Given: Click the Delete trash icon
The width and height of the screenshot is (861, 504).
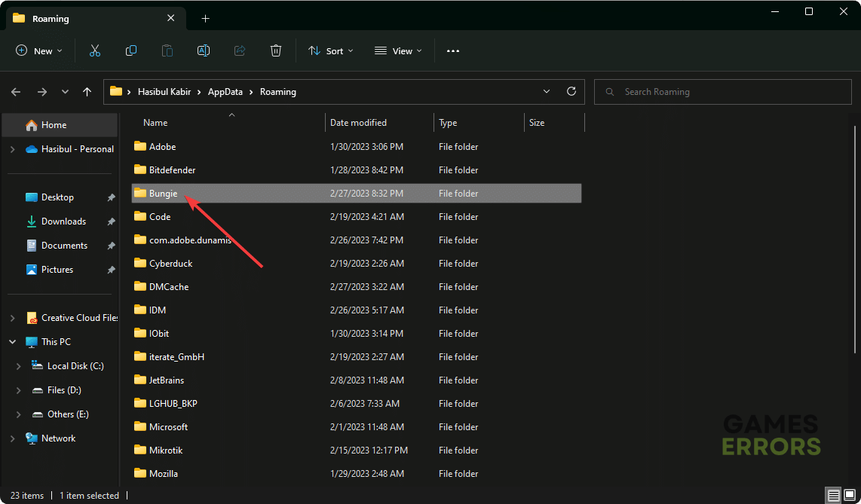Looking at the screenshot, I should (x=276, y=50).
